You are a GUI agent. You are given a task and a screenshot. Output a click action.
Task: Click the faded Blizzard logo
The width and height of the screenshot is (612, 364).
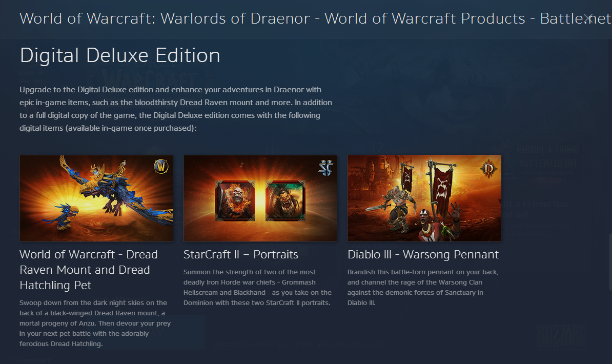click(x=561, y=337)
